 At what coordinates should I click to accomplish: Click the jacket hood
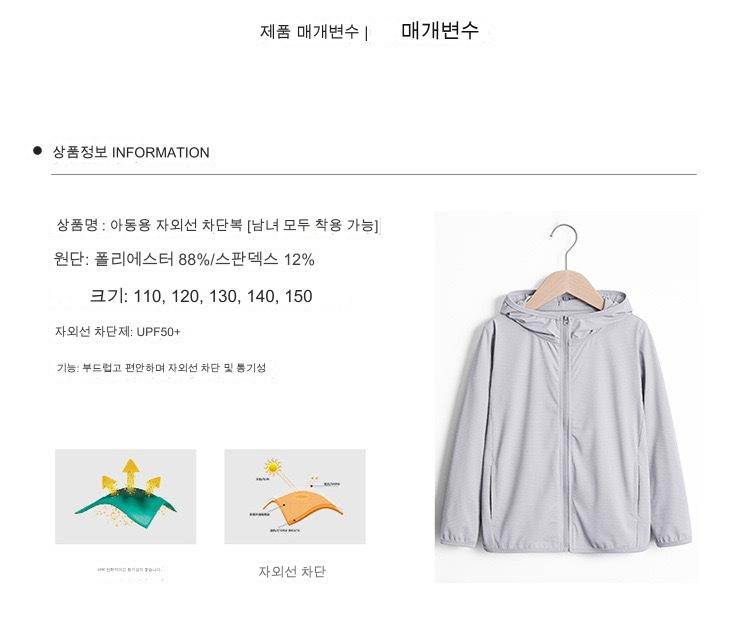pyautogui.click(x=562, y=313)
